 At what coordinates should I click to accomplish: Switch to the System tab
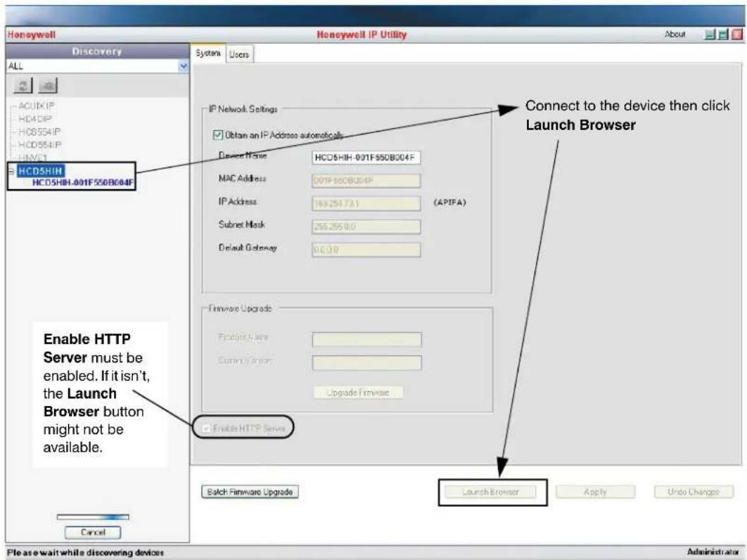click(207, 53)
